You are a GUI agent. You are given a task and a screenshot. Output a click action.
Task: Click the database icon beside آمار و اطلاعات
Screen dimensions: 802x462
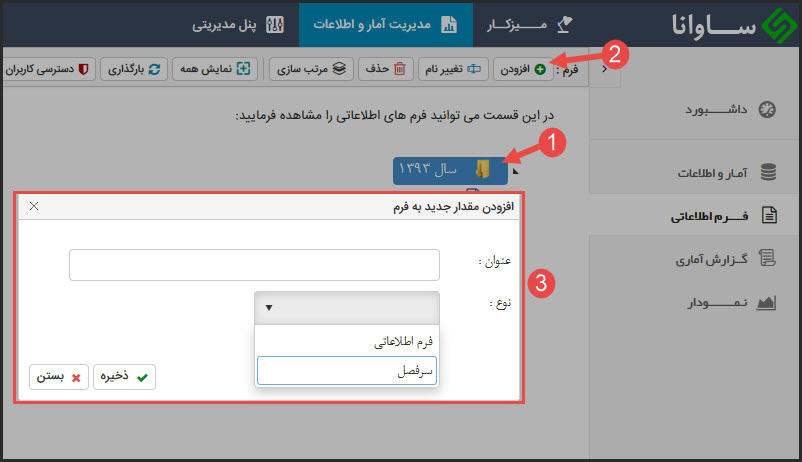[768, 172]
